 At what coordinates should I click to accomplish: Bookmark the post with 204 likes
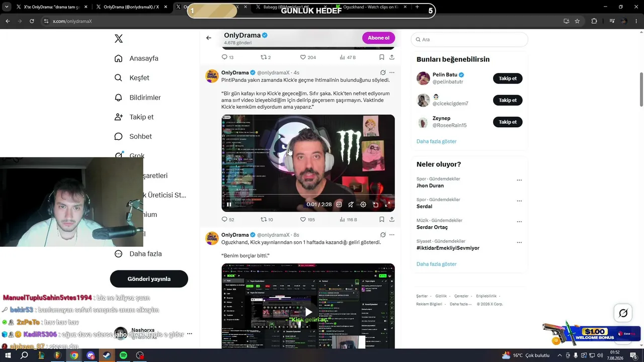[382, 57]
